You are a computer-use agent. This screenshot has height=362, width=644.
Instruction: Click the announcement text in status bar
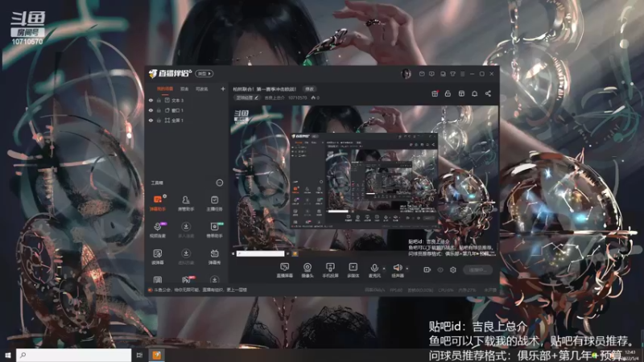tap(200, 290)
